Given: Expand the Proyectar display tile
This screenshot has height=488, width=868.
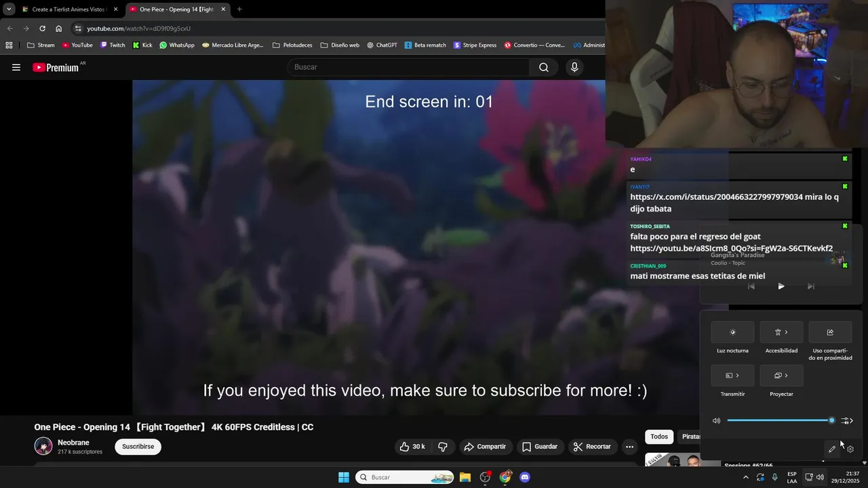Looking at the screenshot, I should [x=781, y=375].
